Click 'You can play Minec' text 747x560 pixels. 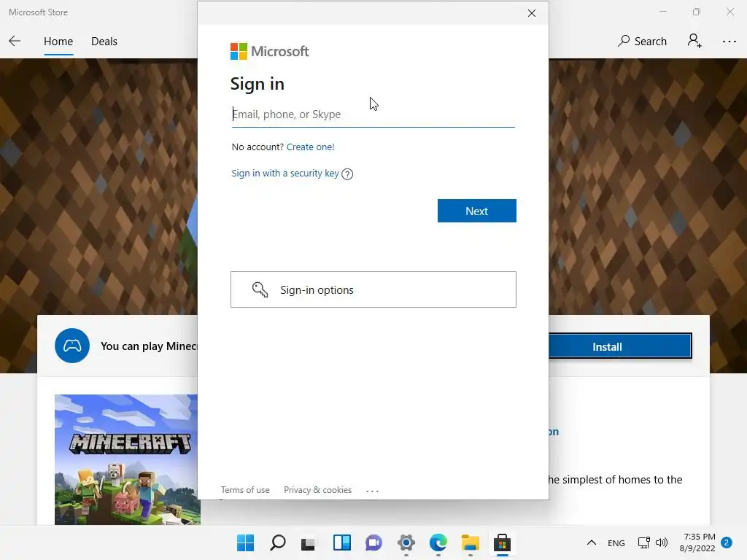(x=149, y=346)
